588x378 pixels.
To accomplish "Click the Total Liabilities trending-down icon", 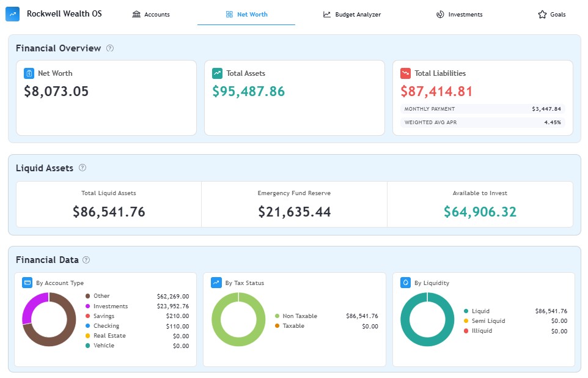I will click(x=405, y=73).
